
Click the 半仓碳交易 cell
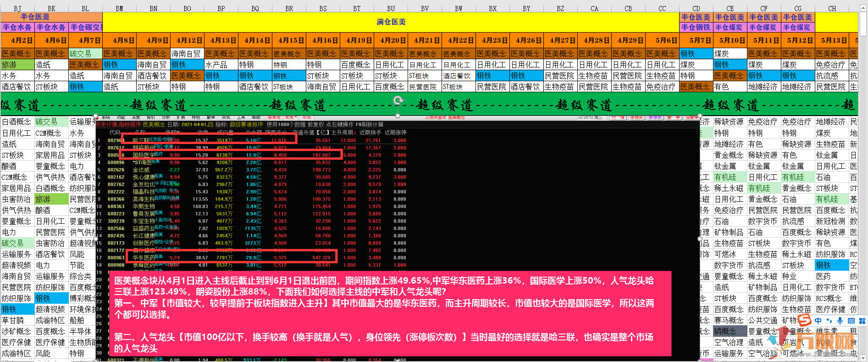pos(85,27)
